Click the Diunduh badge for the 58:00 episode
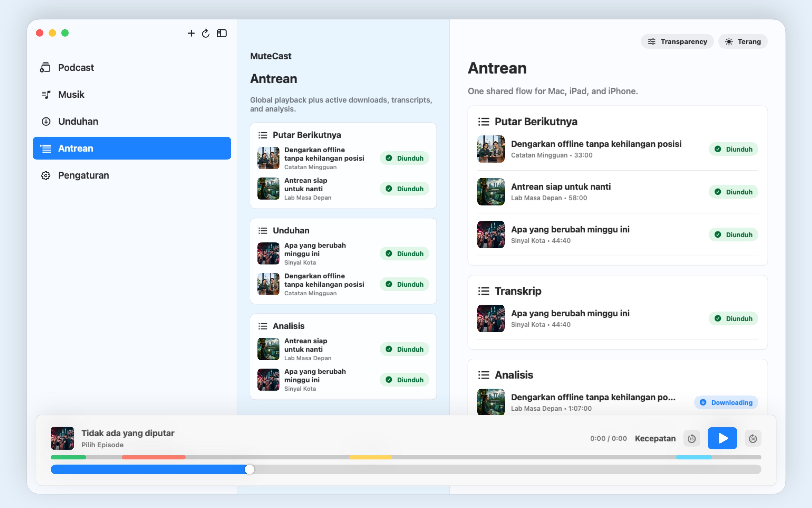This screenshot has height=508, width=812. coord(734,192)
